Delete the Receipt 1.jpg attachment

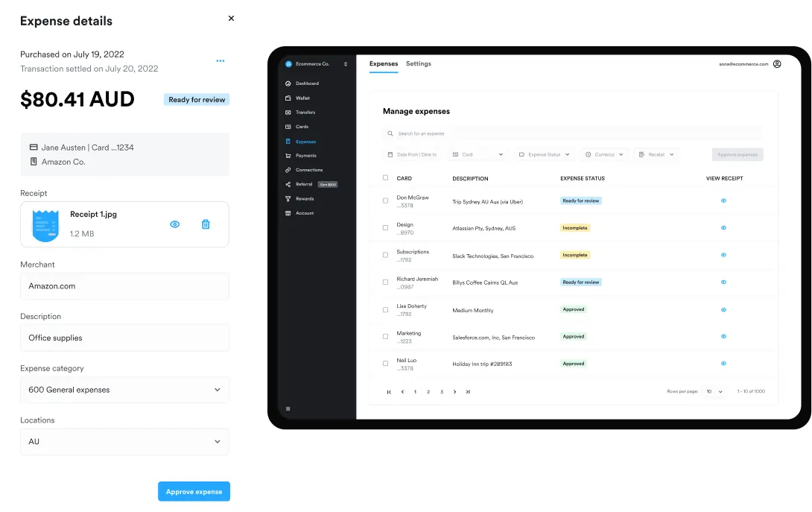click(206, 224)
